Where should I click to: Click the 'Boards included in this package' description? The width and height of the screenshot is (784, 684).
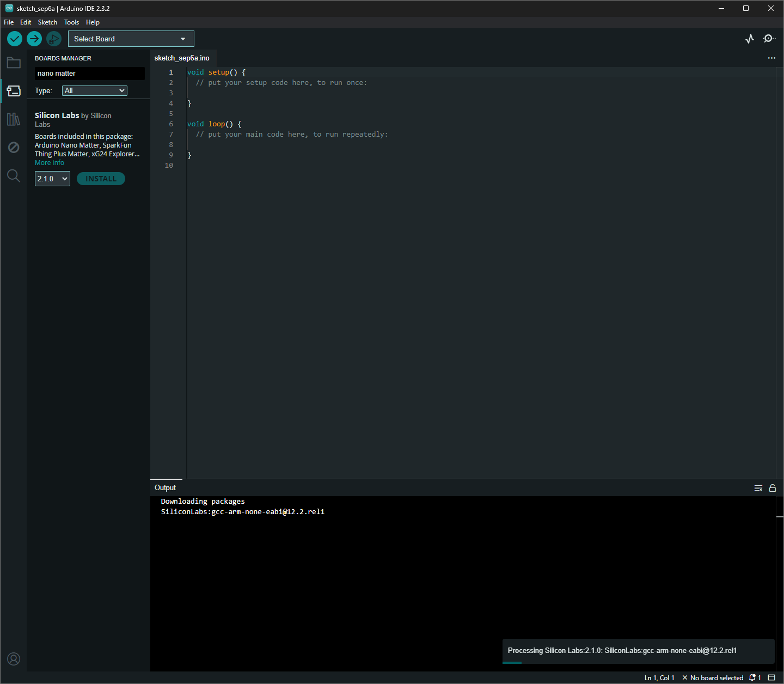87,145
